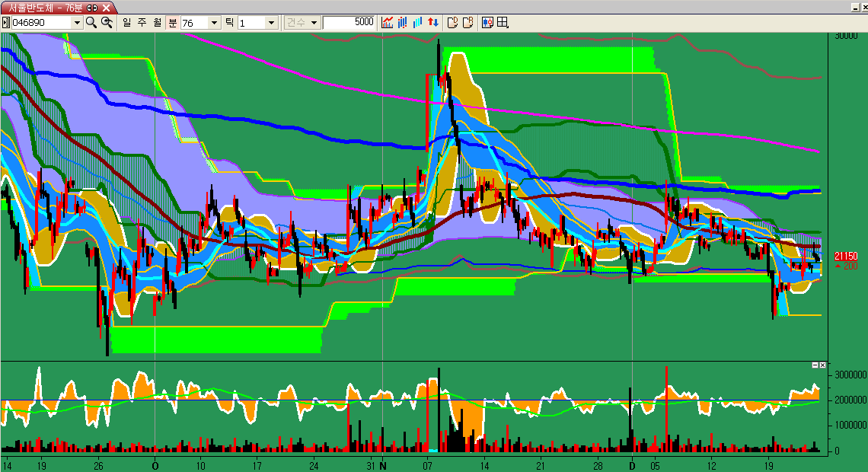Select the 서울반도체 - 76분 chart tab
This screenshot has height=472, width=868.
tap(46, 7)
